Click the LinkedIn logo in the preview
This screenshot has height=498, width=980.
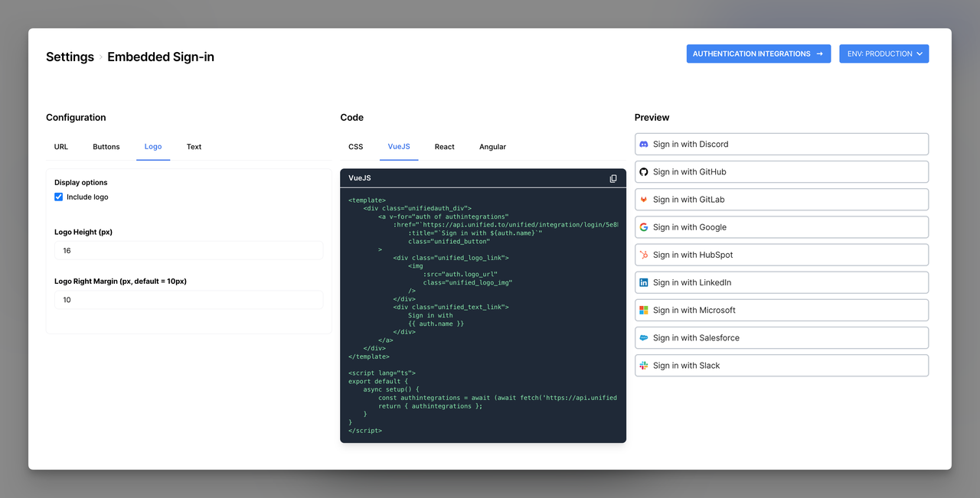pyautogui.click(x=644, y=282)
